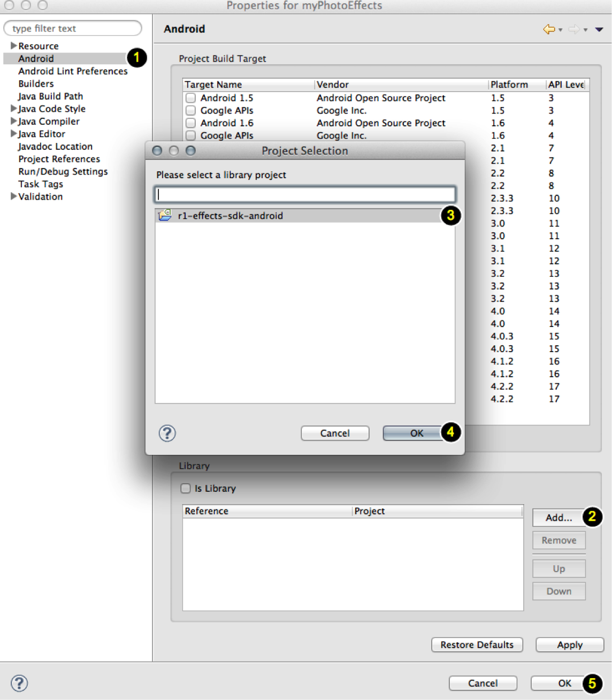Expand the Java Compiler node
Image resolution: width=612 pixels, height=700 pixels.
13,121
